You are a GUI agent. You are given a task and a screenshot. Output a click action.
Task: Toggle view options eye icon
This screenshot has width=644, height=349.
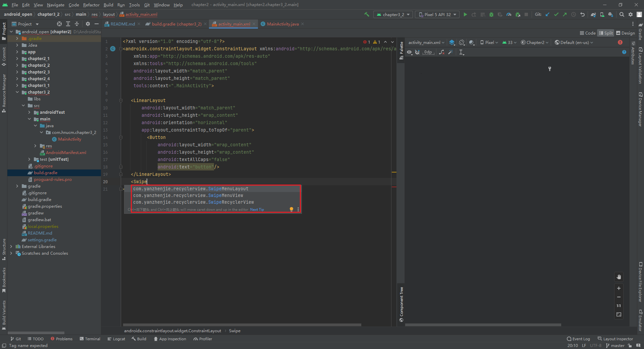[410, 52]
